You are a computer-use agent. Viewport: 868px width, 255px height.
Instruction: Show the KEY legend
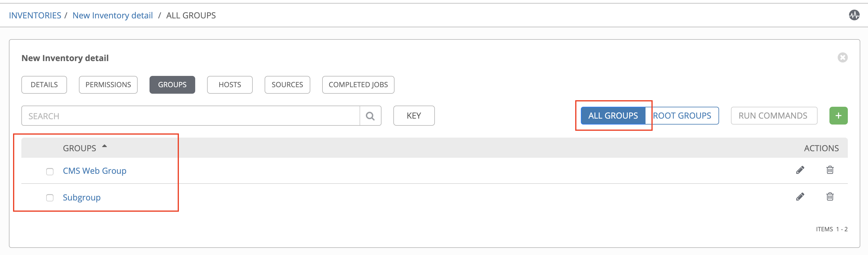click(x=414, y=116)
